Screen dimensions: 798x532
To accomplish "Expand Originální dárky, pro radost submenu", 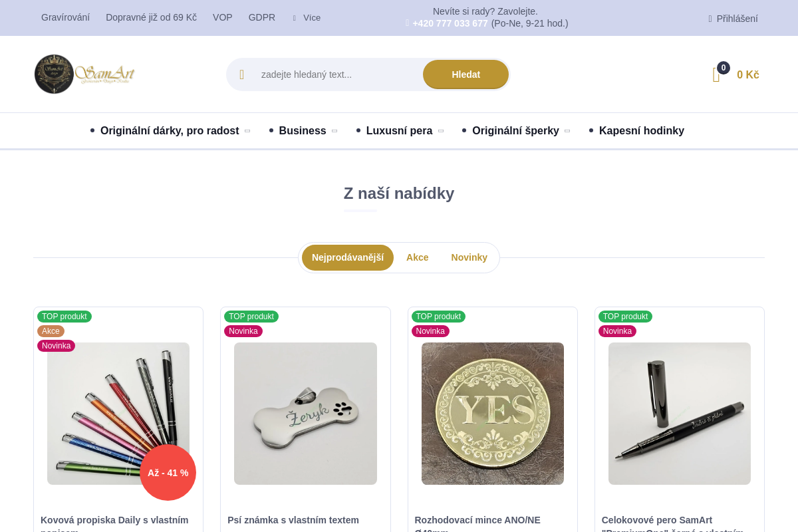I will (247, 131).
